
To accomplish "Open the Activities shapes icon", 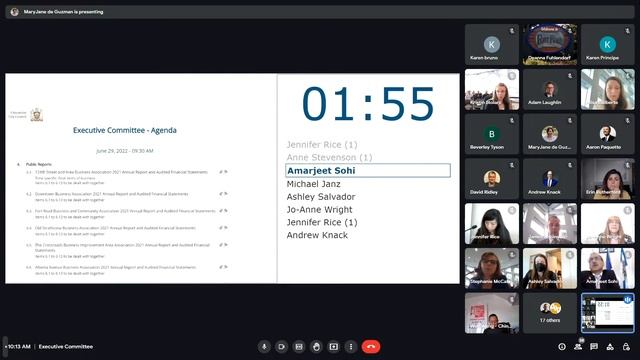I will click(x=610, y=347).
